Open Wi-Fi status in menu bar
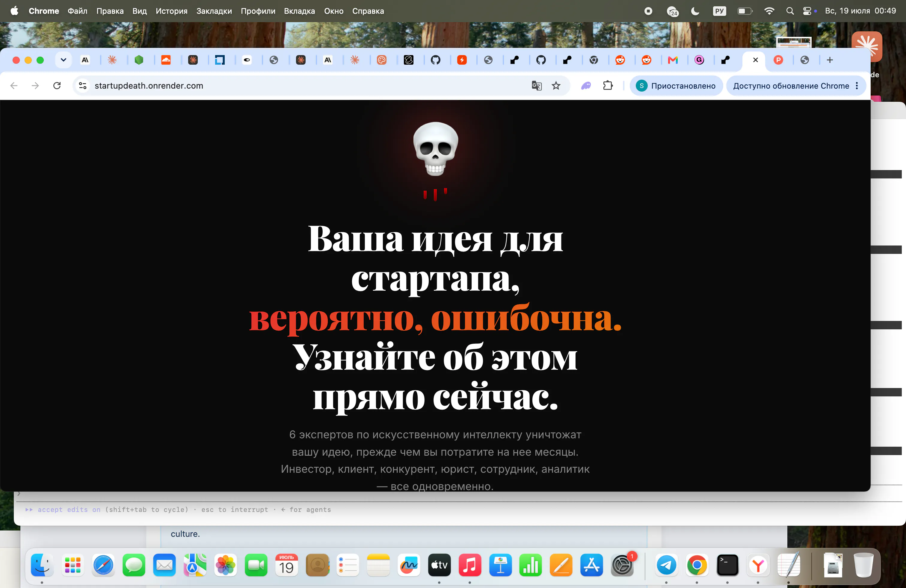Image resolution: width=906 pixels, height=588 pixels. click(769, 11)
